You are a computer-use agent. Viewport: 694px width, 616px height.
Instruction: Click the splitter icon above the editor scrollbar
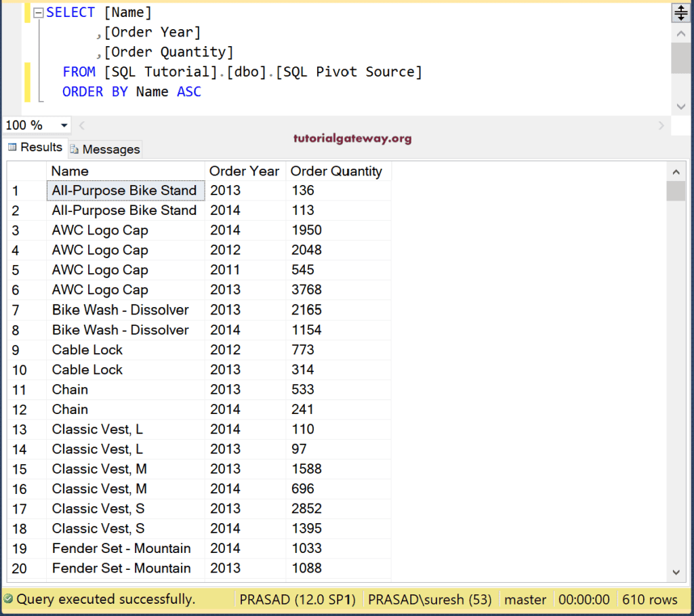click(681, 12)
